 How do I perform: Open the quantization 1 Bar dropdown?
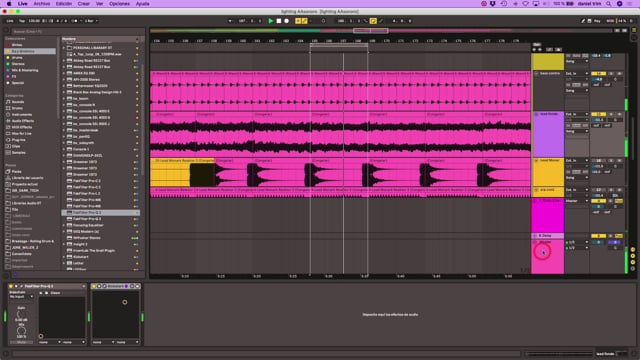tap(91, 21)
